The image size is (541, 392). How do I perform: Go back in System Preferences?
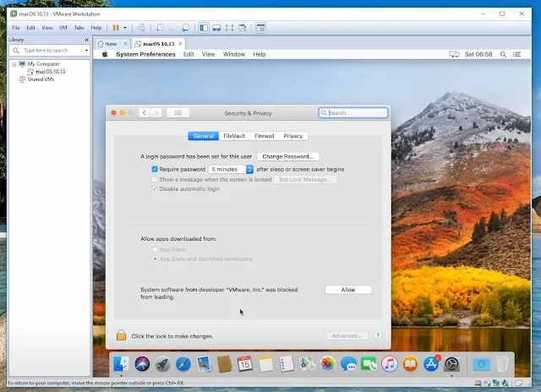(145, 112)
